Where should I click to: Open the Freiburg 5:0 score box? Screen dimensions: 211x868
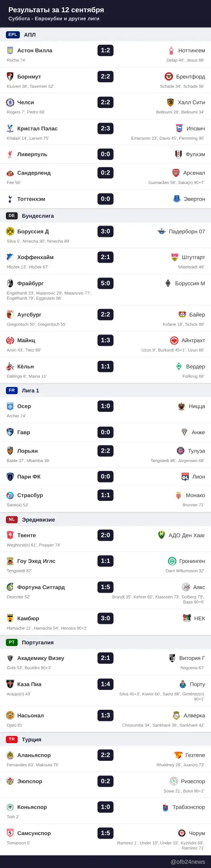coord(105,283)
